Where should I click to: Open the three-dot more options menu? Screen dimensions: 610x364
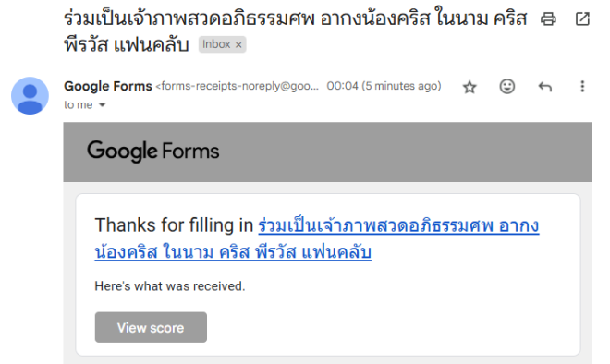(x=582, y=86)
